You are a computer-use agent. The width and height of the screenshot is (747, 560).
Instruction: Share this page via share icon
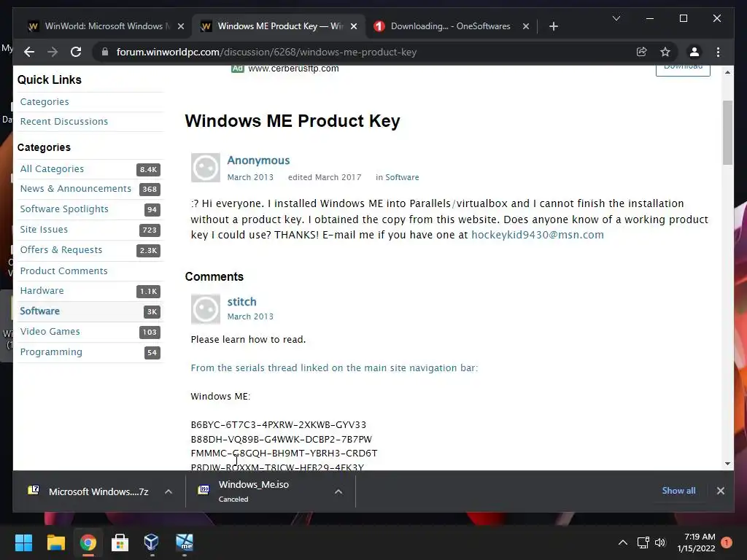click(642, 52)
